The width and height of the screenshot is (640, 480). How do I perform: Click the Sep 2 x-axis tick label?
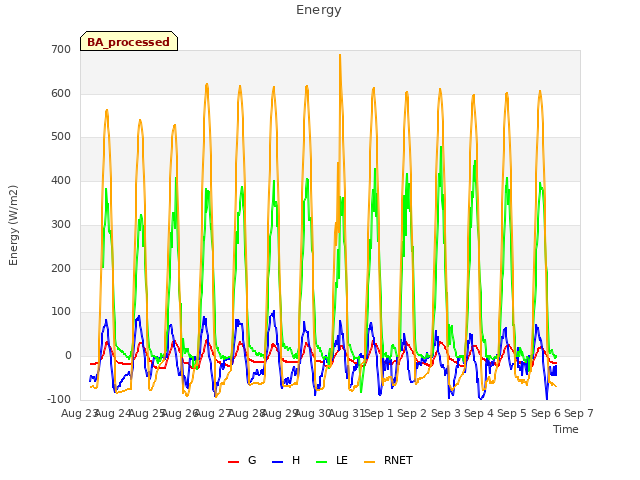[412, 413]
